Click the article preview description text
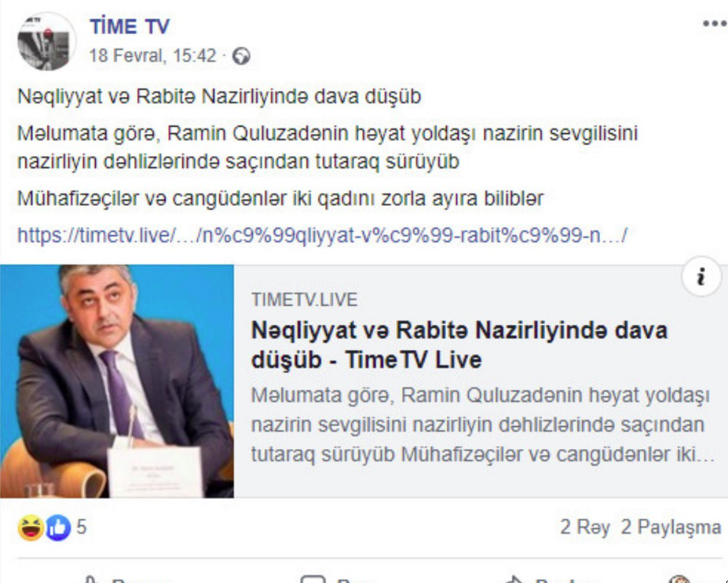This screenshot has height=583, width=728. [482, 425]
